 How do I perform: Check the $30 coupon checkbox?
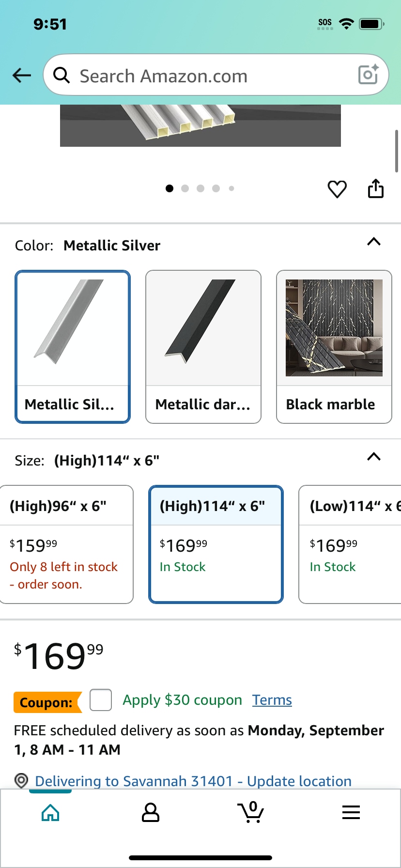point(101,700)
